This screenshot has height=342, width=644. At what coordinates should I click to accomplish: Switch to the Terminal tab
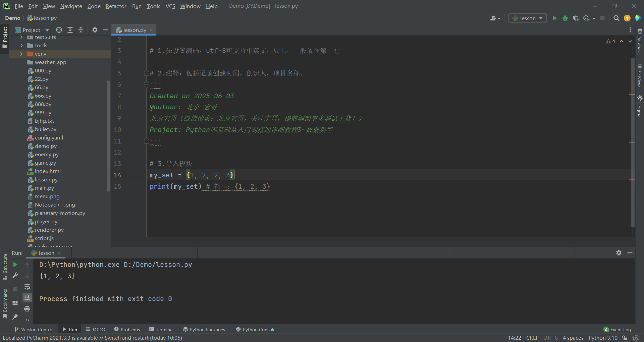pos(161,330)
